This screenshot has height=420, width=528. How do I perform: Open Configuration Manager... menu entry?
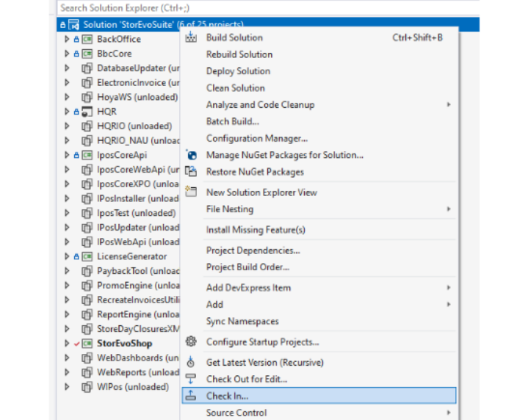tap(319, 138)
